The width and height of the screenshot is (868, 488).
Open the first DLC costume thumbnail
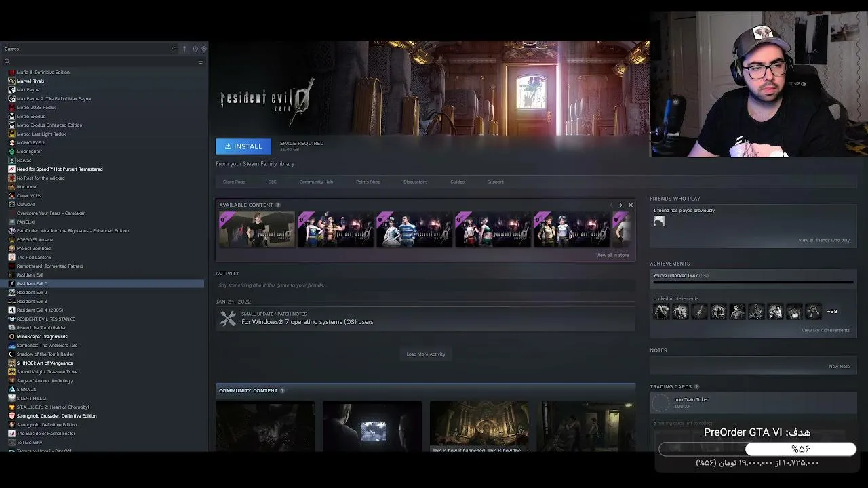click(x=257, y=229)
